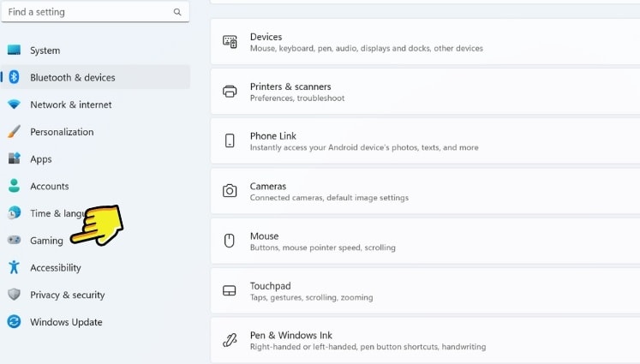Click the search magnifier icon
Viewport: 640px width, 364px height.
coord(177,12)
